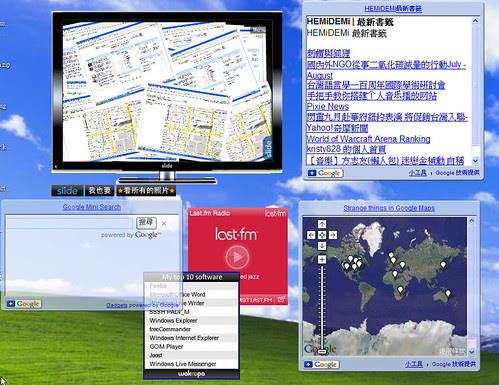The width and height of the screenshot is (499, 385).
Task: Click the Google add button in HEMiDEMi gadget
Action: 325,173
